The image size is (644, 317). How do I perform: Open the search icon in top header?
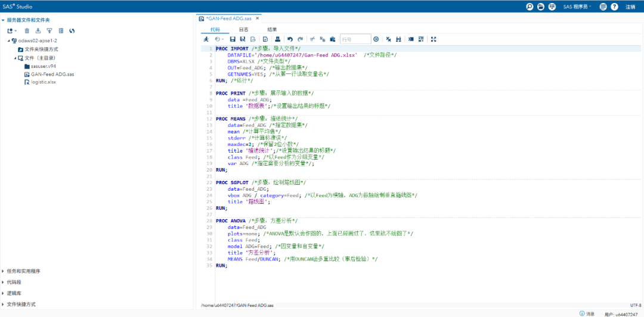tap(529, 7)
